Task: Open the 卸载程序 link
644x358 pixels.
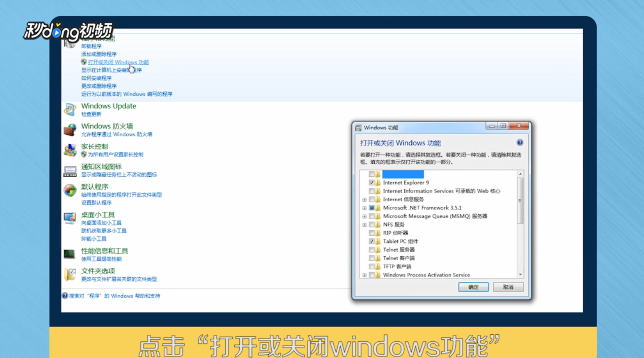Action: (x=91, y=46)
